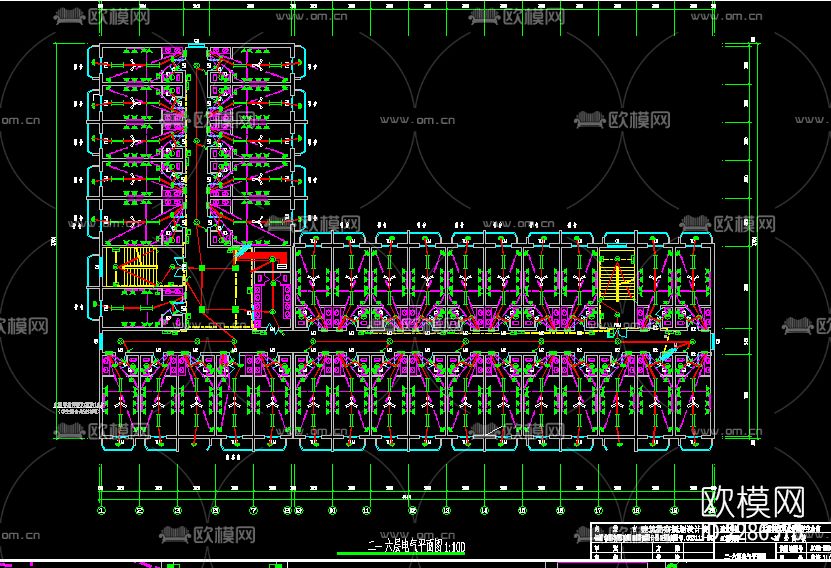Select grid axis bubble 18
Image resolution: width=831 pixels, height=568 pixels.
coord(636,510)
